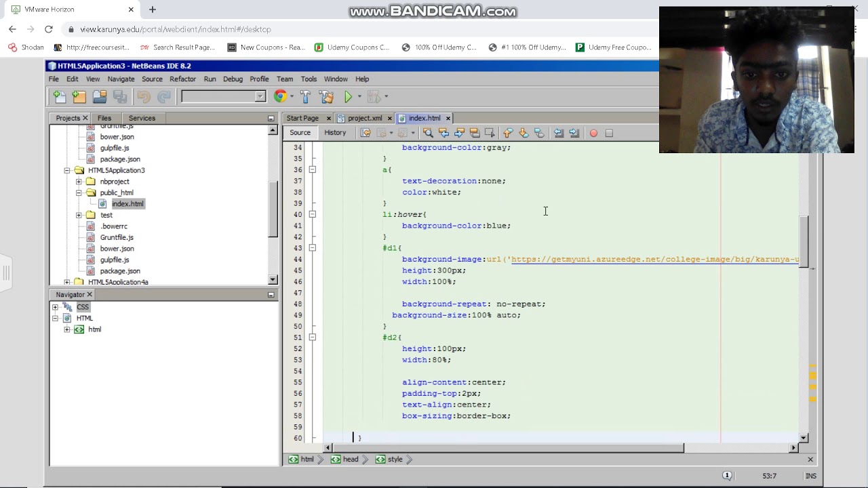Click the Last Edit editor icon
Image resolution: width=868 pixels, height=488 pixels.
click(366, 133)
